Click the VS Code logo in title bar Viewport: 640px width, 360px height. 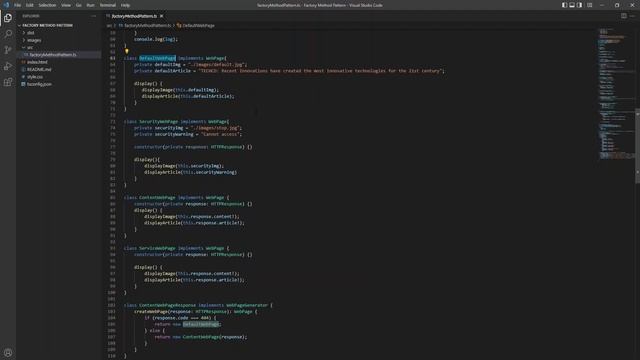6,5
